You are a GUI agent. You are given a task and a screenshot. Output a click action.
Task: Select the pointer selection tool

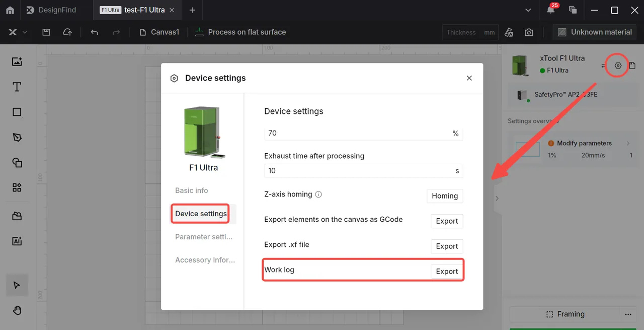pyautogui.click(x=17, y=285)
